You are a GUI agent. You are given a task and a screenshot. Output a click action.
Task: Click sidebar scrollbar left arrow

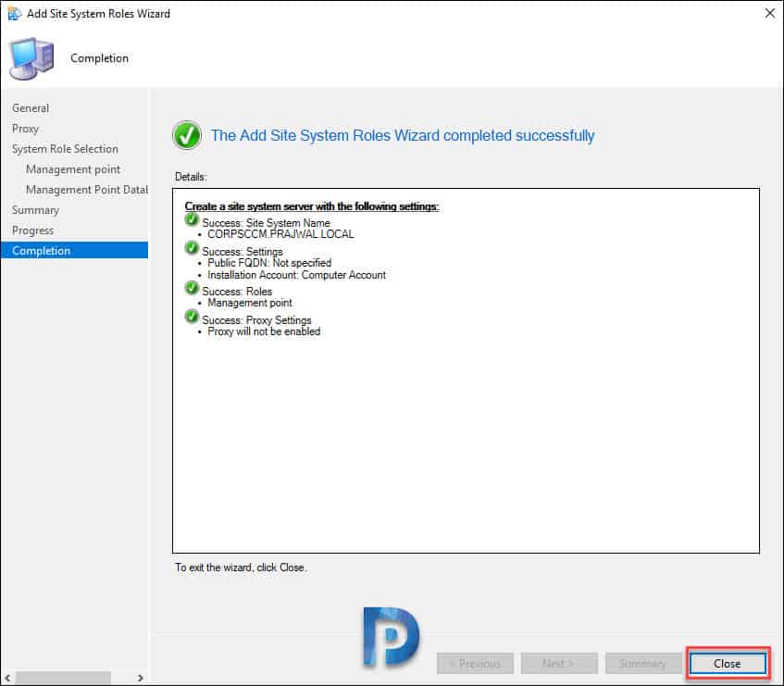pos(7,678)
